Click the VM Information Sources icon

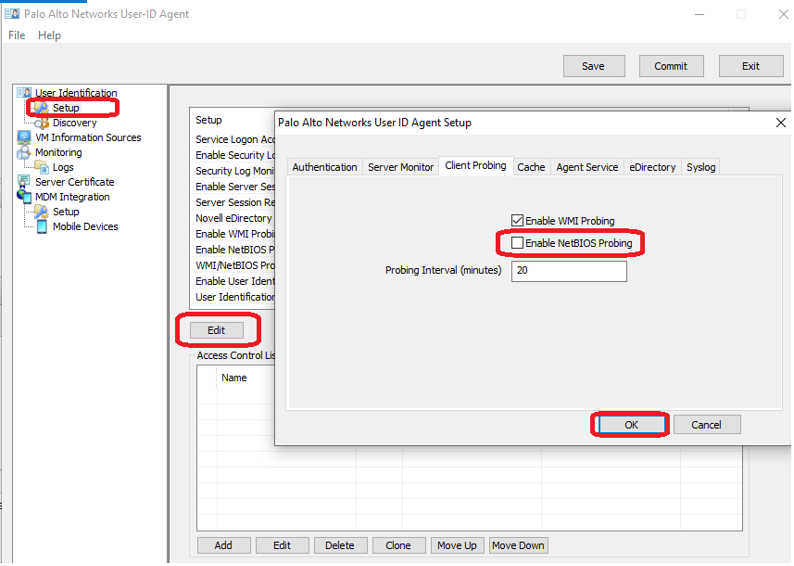(24, 137)
